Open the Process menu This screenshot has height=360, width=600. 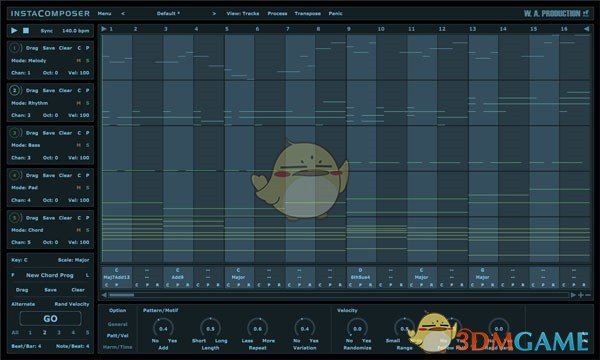click(277, 13)
